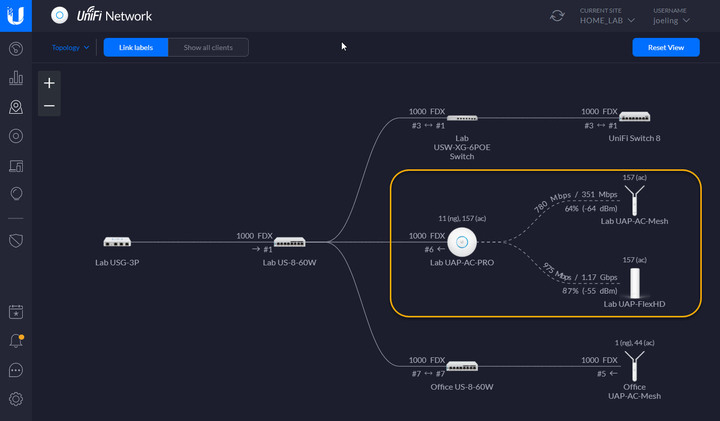This screenshot has height=421, width=720.
Task: Click the "64% (-64 dBm)" signal label
Action: coord(591,208)
